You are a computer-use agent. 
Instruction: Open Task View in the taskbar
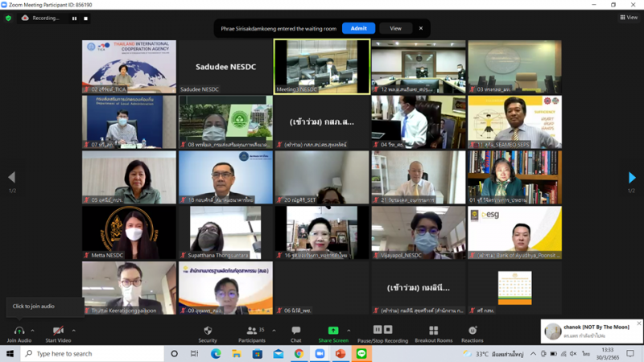[194, 353]
